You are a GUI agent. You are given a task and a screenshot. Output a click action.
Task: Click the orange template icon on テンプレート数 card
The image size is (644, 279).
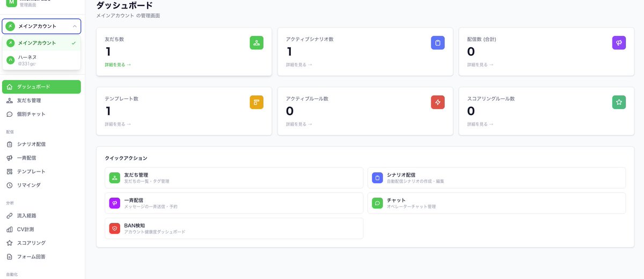[257, 102]
